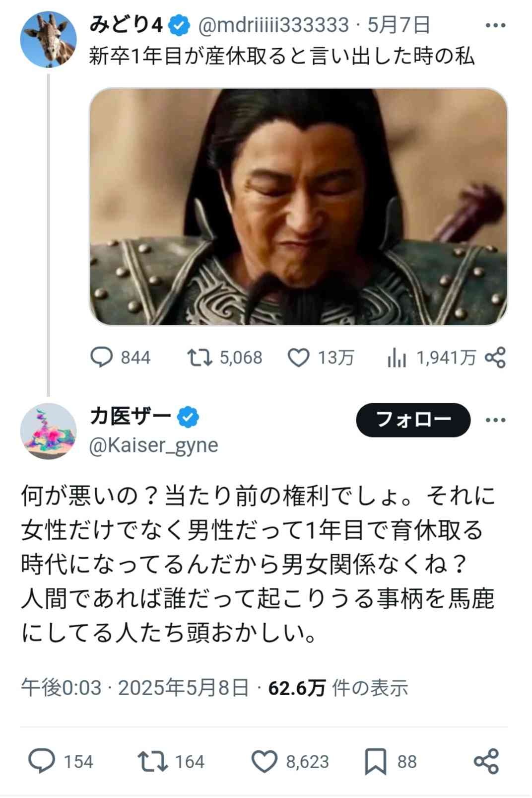Open more options for カ医ザー tweet

click(495, 420)
